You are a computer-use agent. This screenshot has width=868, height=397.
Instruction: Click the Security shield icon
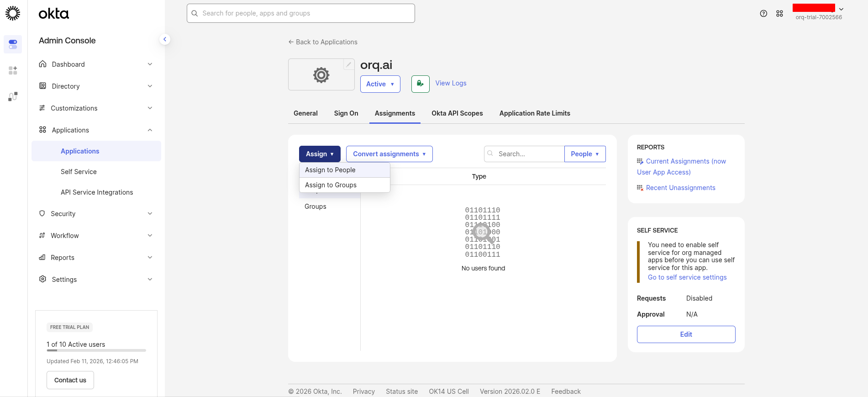click(42, 213)
